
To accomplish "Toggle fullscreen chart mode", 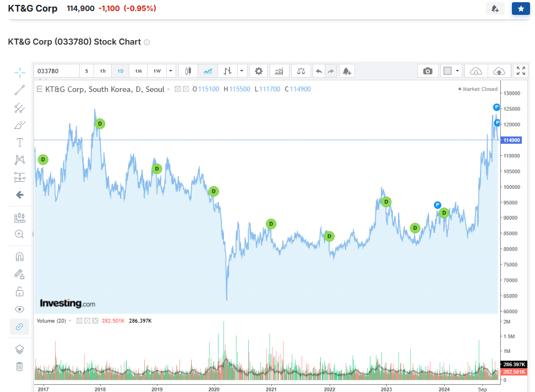I will 521,71.
